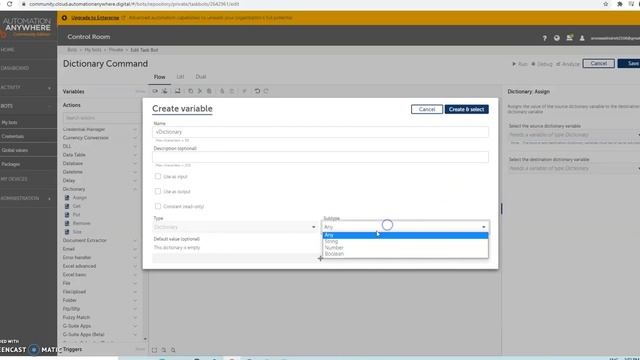Choose Number in the Subtype list

[x=405, y=248]
